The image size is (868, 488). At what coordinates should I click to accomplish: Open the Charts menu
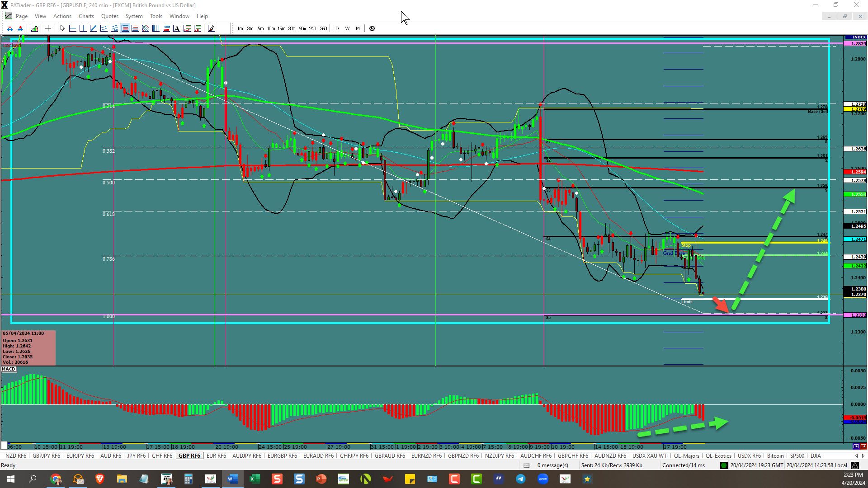86,16
